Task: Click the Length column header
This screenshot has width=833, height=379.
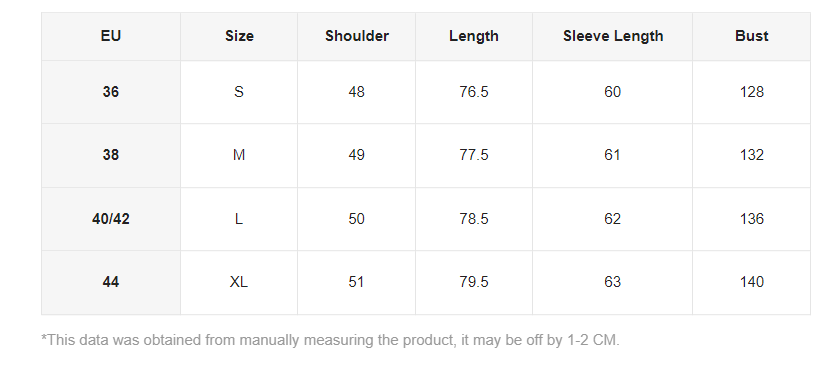Action: (474, 36)
